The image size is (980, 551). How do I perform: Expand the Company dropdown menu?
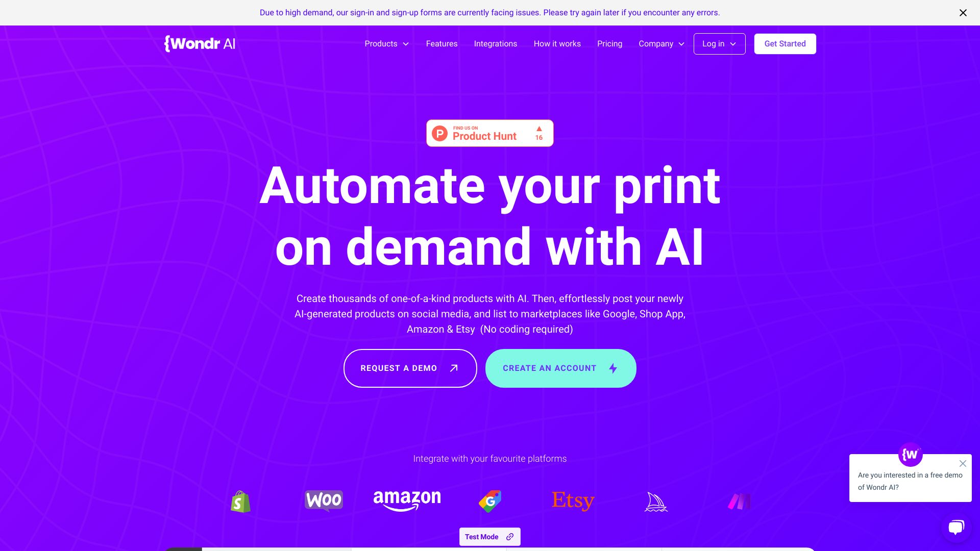(x=661, y=44)
